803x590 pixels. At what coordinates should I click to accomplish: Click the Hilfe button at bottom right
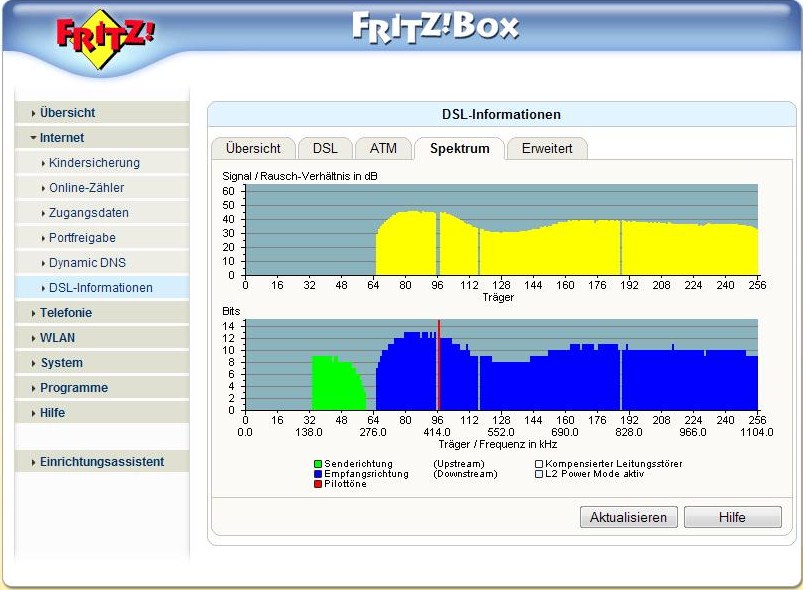pos(732,517)
